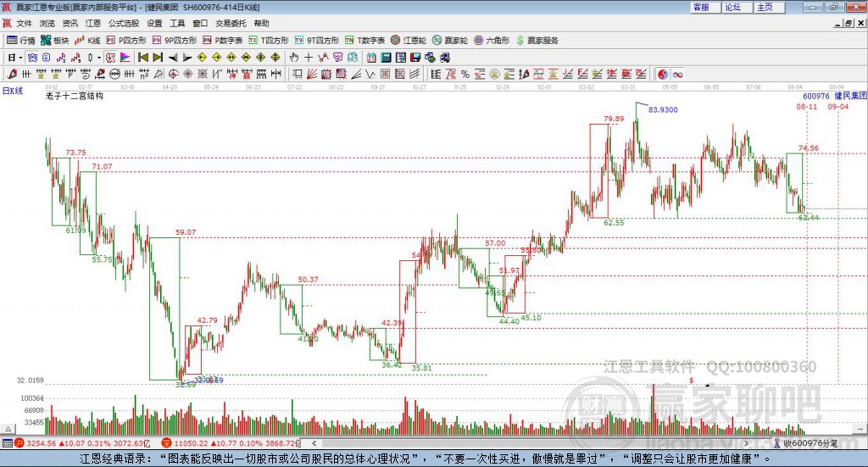Click the 09-04 date marker
The image size is (868, 467).
click(x=838, y=106)
